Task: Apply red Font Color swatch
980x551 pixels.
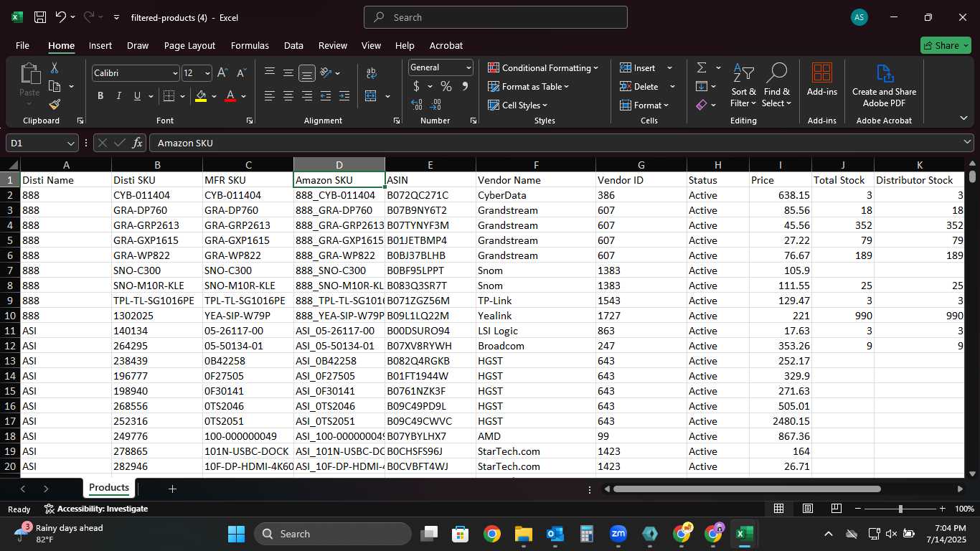Action: coord(230,96)
